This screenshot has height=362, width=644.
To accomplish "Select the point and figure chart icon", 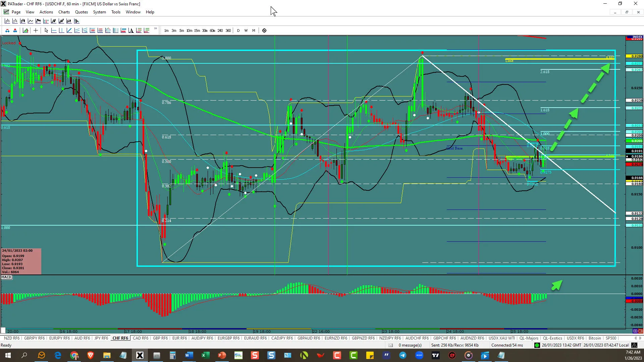I will 46,21.
